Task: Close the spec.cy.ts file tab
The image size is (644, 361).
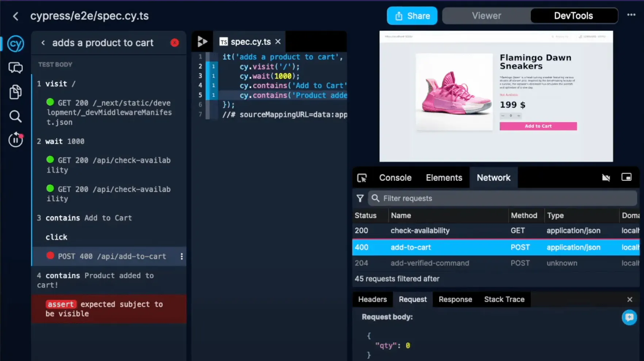Action: coord(278,42)
